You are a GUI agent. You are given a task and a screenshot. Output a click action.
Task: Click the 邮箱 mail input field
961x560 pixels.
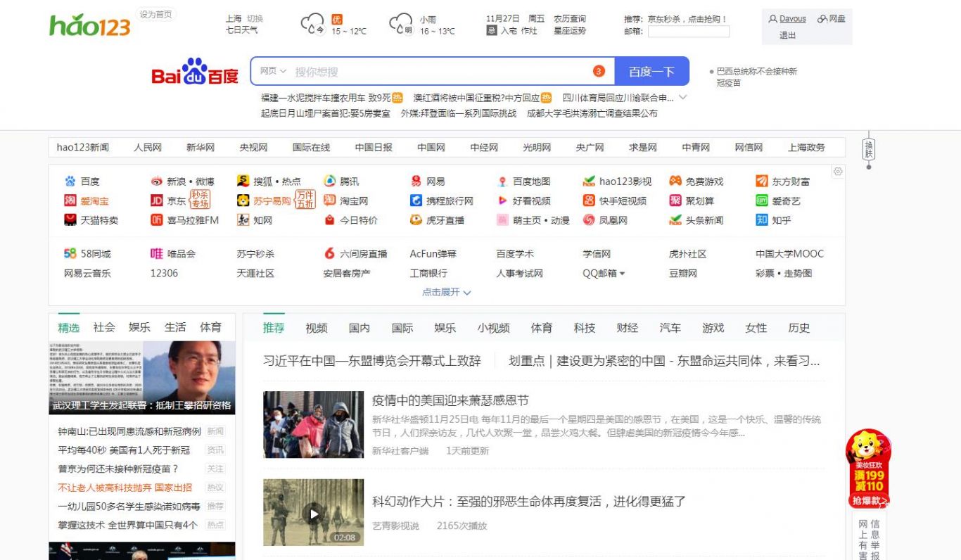688,32
